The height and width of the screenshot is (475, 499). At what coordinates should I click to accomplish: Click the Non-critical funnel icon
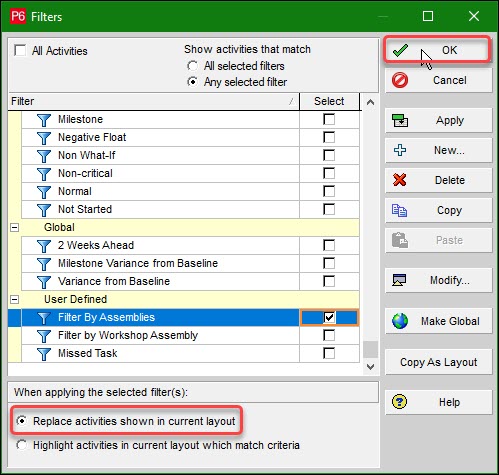tap(44, 174)
